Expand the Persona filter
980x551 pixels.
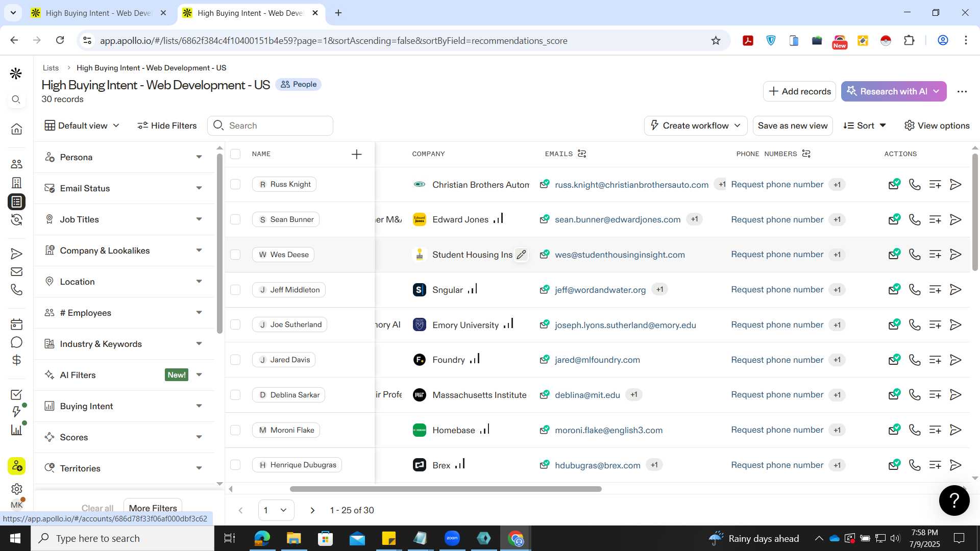[124, 157]
